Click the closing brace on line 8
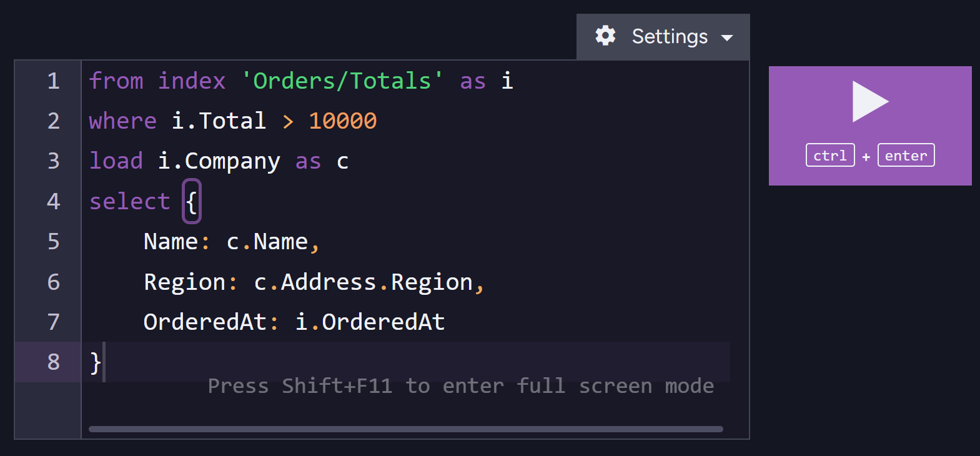This screenshot has height=456, width=980. [96, 362]
